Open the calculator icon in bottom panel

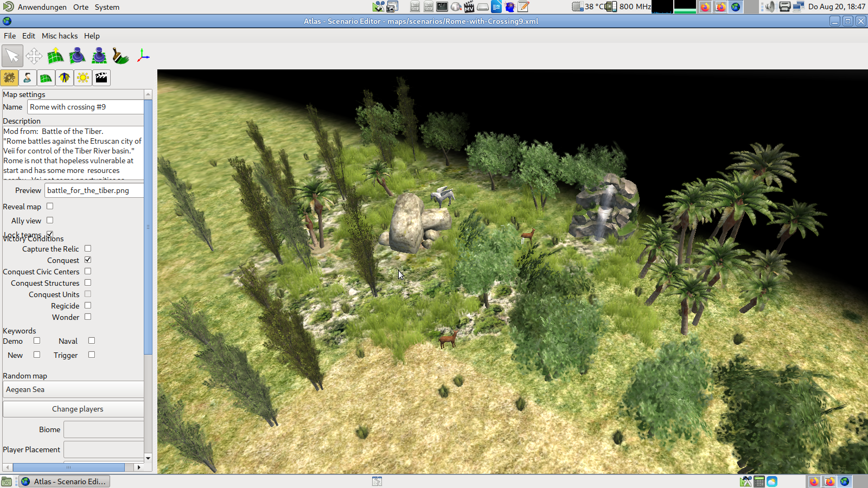pos(759,481)
